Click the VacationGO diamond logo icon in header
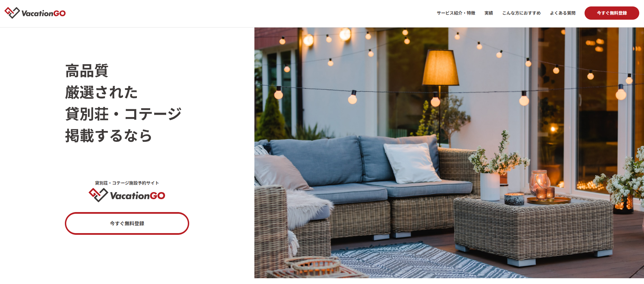The width and height of the screenshot is (644, 284). (12, 13)
